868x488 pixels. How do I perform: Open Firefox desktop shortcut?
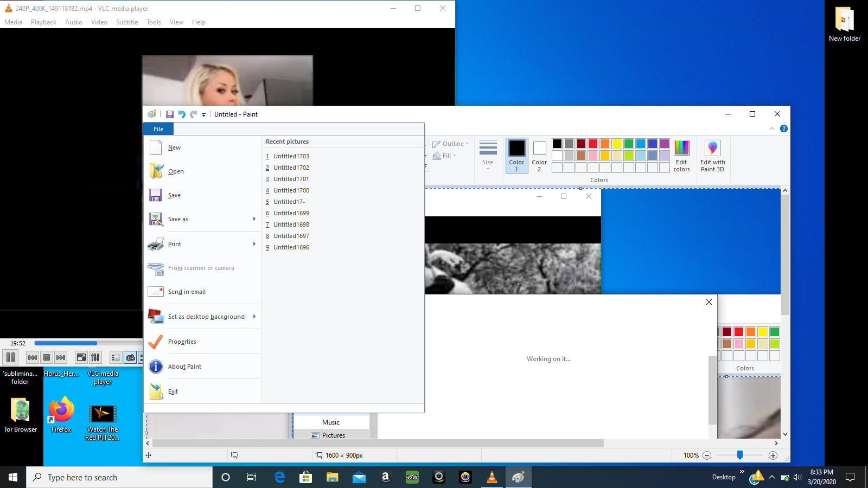click(x=61, y=415)
